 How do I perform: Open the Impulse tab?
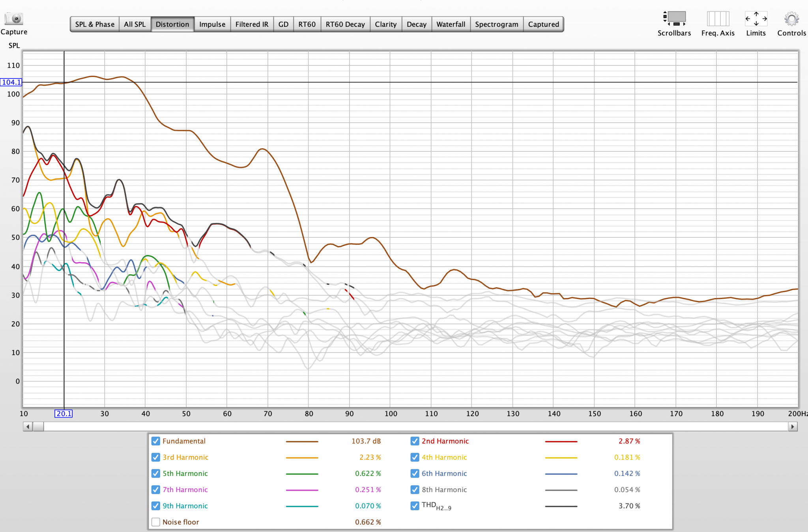(212, 24)
